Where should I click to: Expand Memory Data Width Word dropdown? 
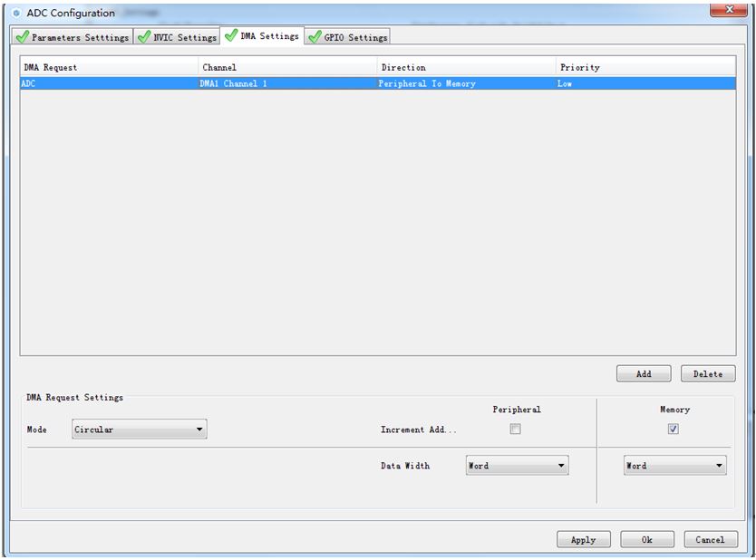674,466
